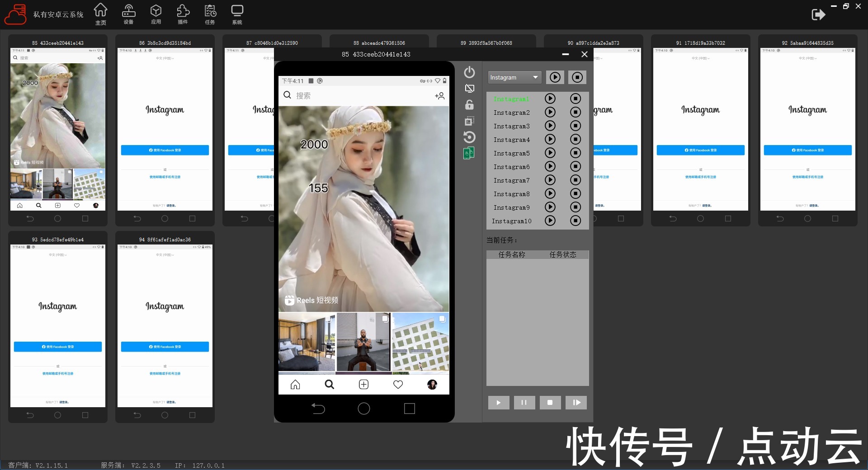Stop the Instagram6 script
This screenshot has height=470, width=868.
click(x=576, y=166)
